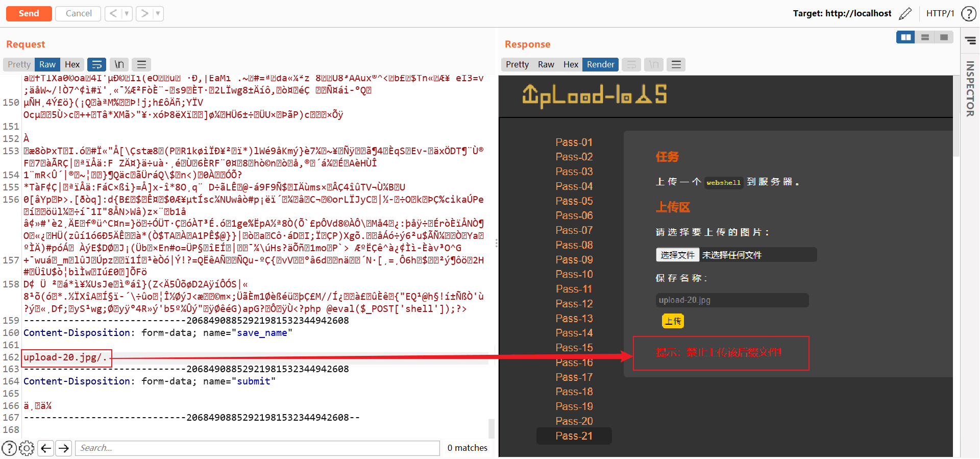
Task: Choose side-by-side layout icon
Action: pos(906,37)
